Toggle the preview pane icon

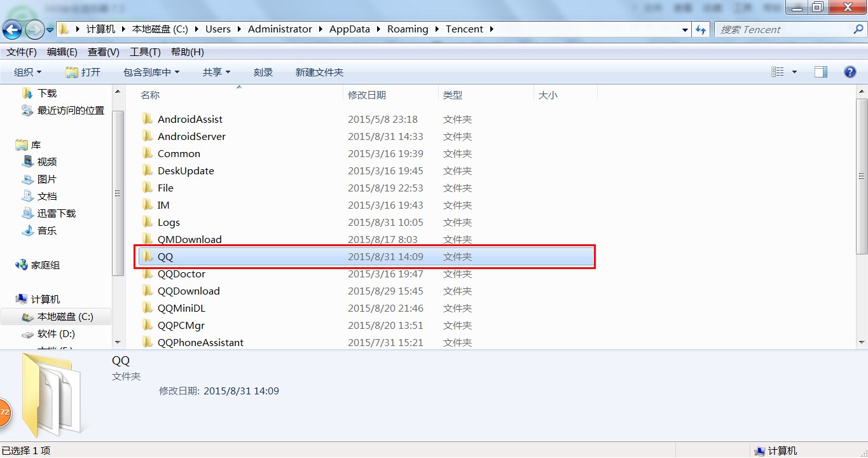pyautogui.click(x=821, y=72)
